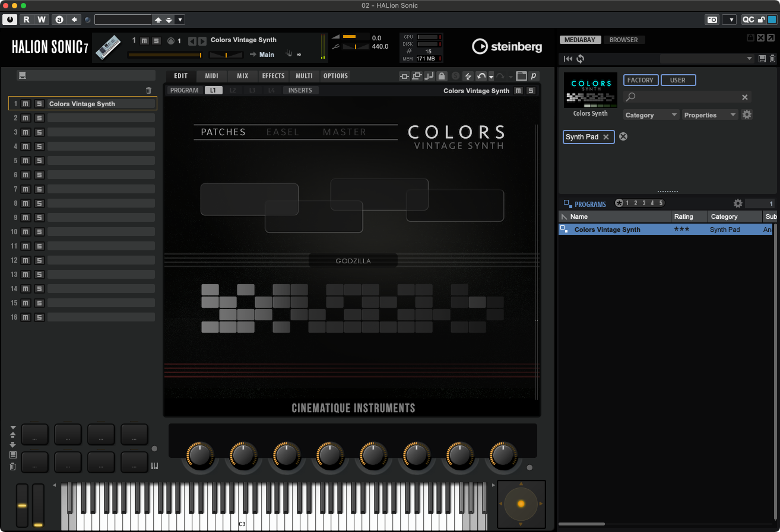Viewport: 780px width, 532px height.
Task: Switch to the EDIT tab
Action: 180,76
